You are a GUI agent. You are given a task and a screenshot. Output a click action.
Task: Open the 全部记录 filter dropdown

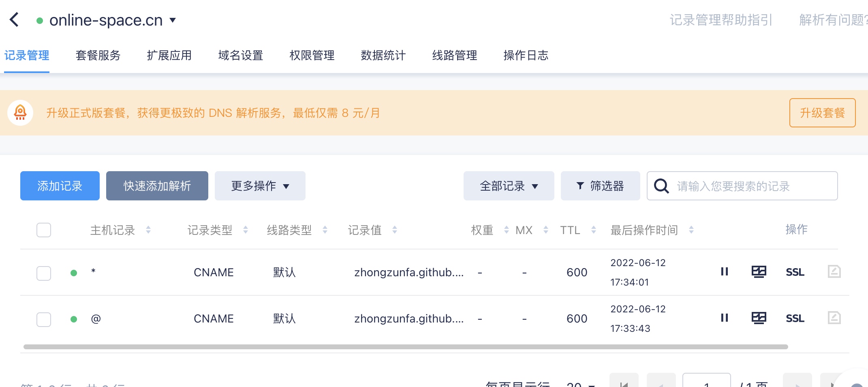point(509,186)
